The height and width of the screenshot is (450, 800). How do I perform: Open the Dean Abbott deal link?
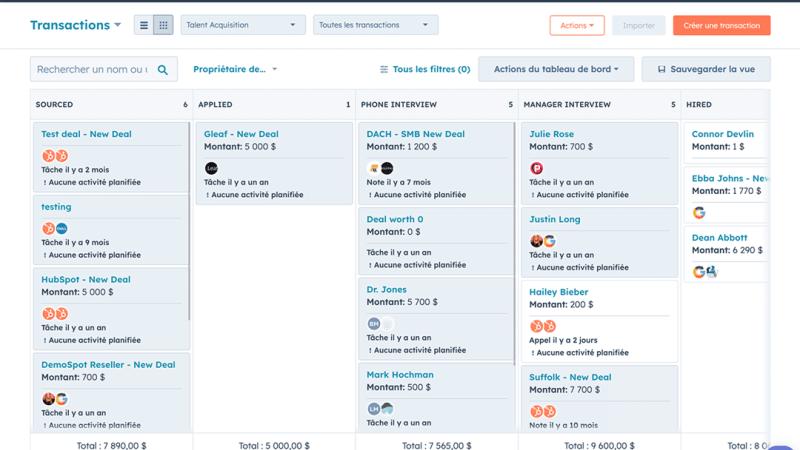(719, 238)
